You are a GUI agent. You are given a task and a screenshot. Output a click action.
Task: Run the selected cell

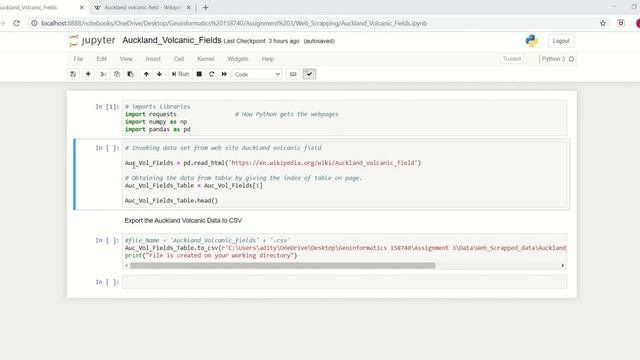tap(180, 74)
